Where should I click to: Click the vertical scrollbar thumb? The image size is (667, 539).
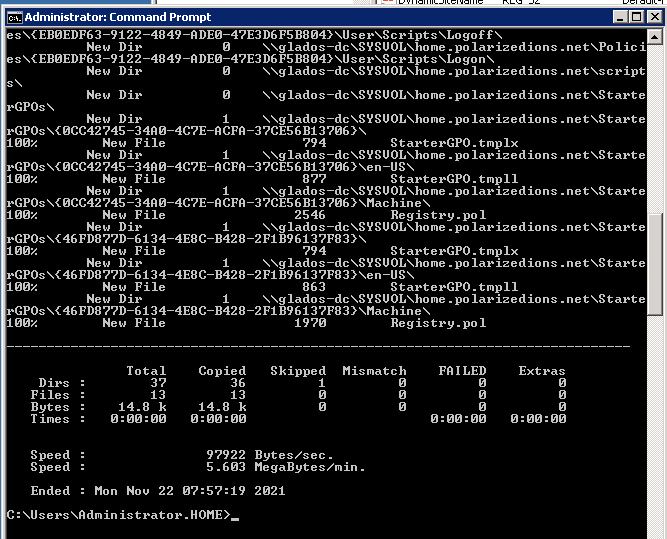[x=656, y=264]
